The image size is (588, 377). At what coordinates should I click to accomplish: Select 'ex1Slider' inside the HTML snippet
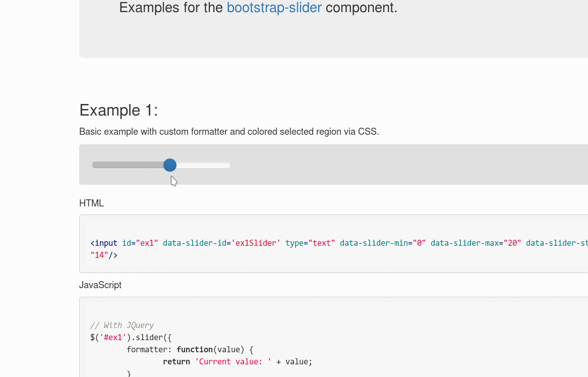[256, 243]
